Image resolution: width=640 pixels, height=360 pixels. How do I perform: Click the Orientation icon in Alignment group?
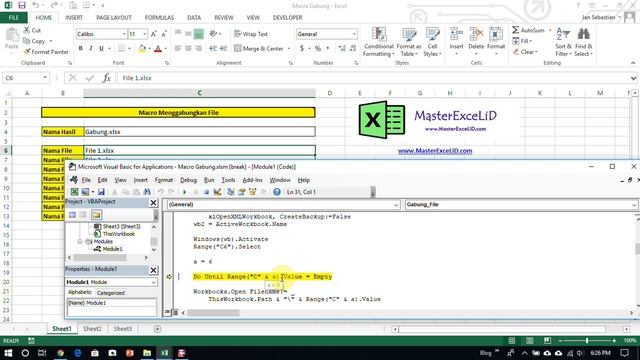coord(213,34)
